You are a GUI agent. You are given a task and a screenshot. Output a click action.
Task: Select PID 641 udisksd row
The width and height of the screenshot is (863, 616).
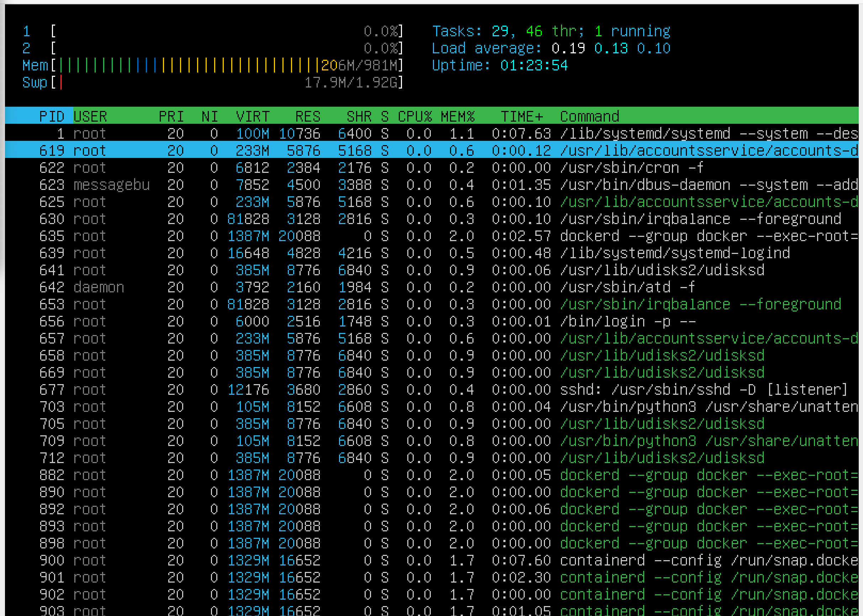coord(432,270)
